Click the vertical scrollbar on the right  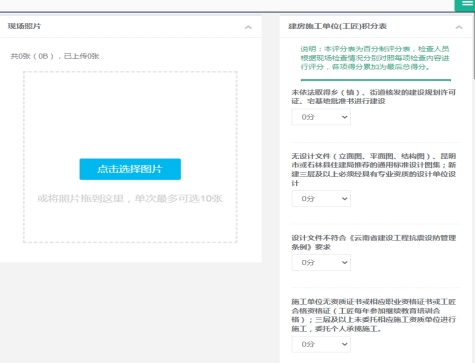click(x=473, y=47)
